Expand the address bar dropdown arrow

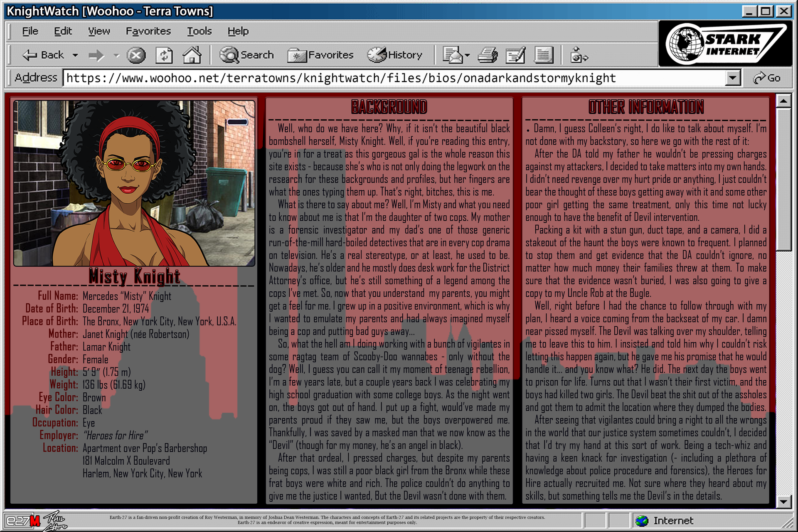tap(733, 78)
